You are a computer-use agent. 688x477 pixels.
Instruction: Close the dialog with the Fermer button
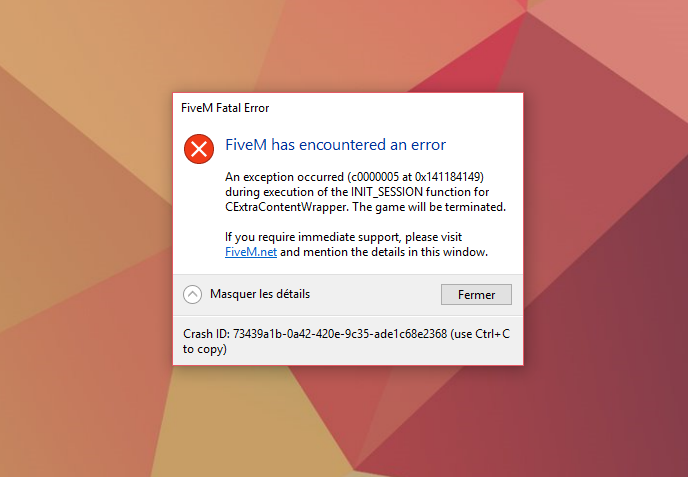476,294
